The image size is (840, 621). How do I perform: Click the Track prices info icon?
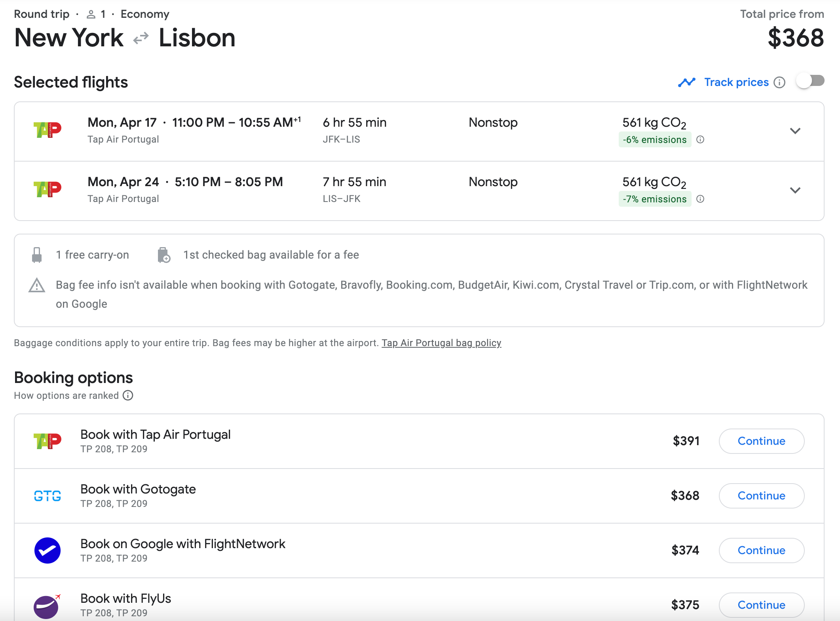(779, 82)
